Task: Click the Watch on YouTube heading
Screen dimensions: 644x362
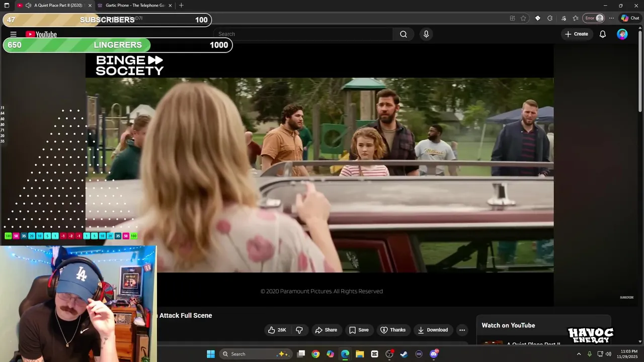Action: pos(508,325)
